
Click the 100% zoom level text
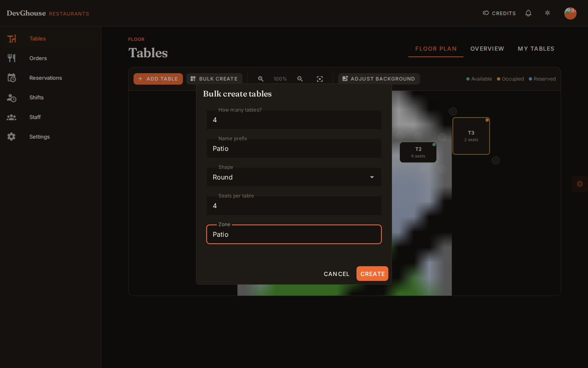point(280,79)
